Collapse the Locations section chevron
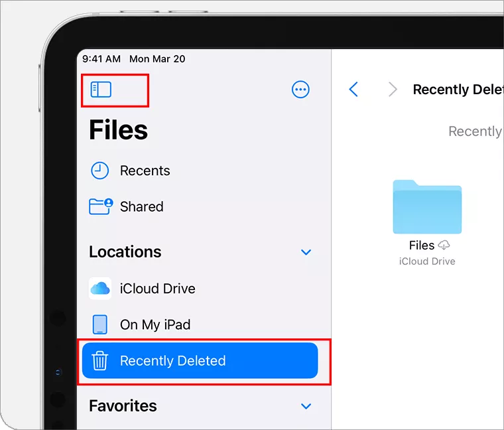The width and height of the screenshot is (504, 430). pyautogui.click(x=306, y=252)
